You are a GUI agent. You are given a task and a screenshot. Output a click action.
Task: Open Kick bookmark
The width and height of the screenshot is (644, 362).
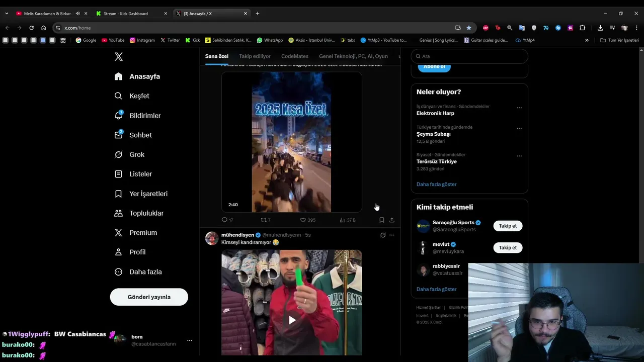tap(193, 40)
